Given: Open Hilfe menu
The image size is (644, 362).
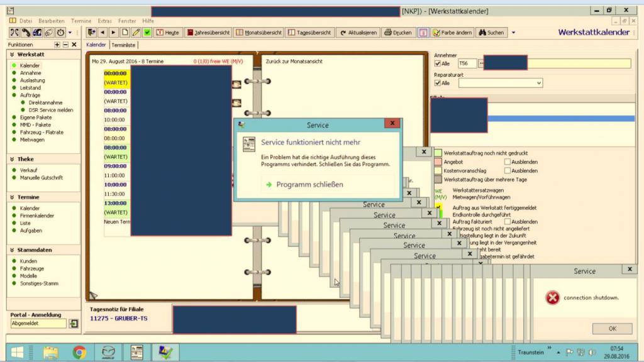Looking at the screenshot, I should coord(148,21).
